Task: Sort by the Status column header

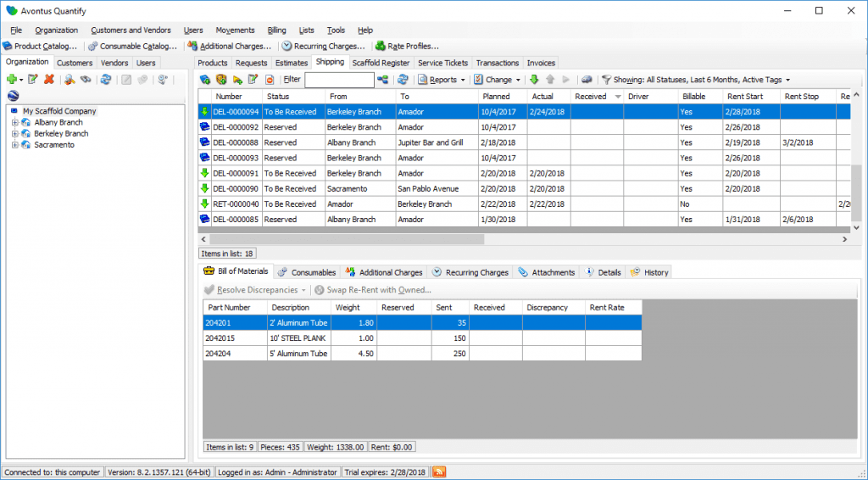Action: coord(293,97)
